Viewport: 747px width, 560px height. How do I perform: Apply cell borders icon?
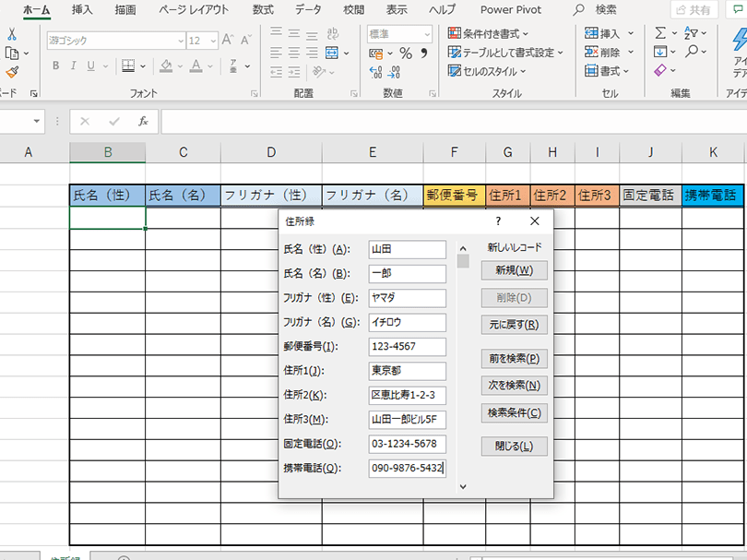[128, 66]
